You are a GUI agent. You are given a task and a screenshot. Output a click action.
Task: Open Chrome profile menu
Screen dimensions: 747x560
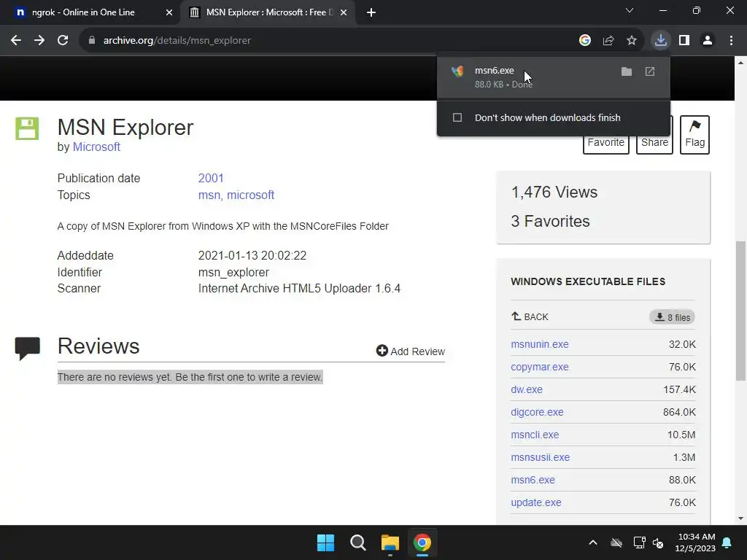tap(708, 41)
